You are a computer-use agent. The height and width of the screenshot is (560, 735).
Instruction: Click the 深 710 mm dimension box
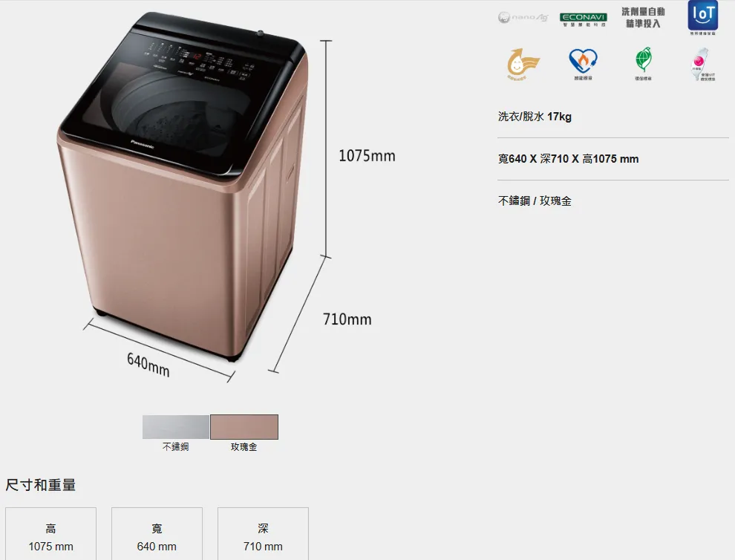click(x=263, y=534)
